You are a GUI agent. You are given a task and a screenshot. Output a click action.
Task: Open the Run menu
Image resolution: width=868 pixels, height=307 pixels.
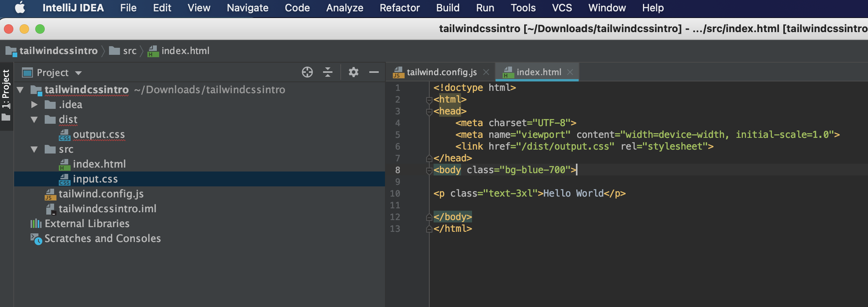(485, 8)
